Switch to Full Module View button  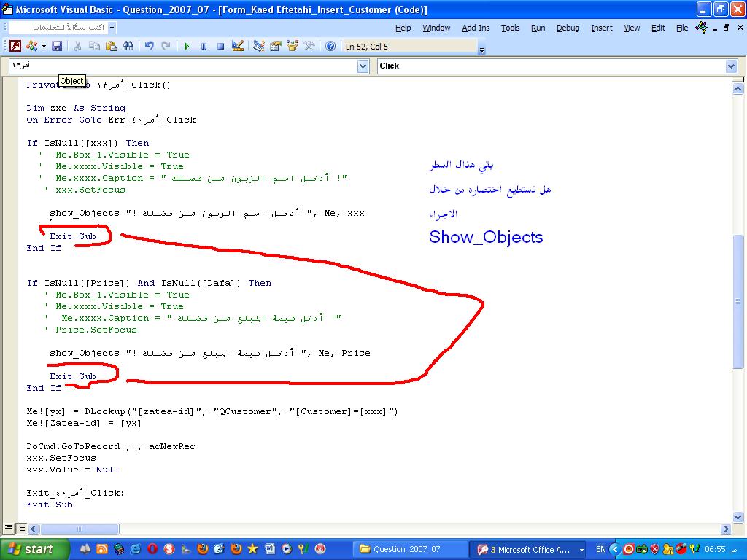tap(21, 528)
